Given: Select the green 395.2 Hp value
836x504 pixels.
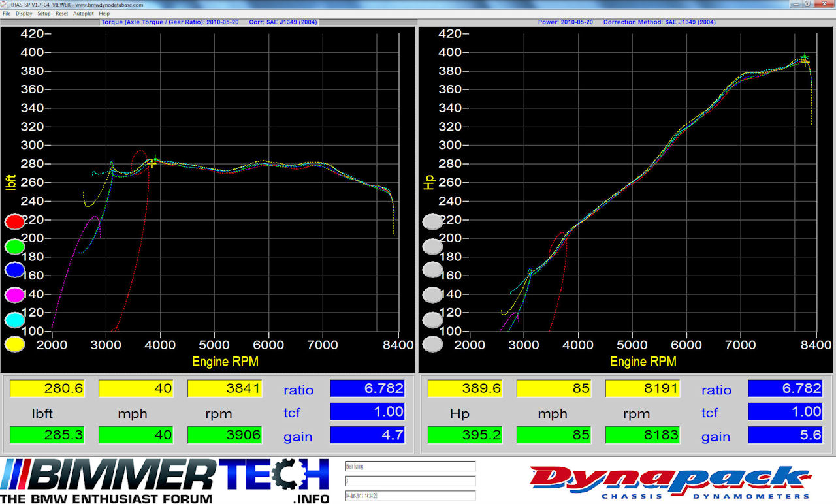Looking at the screenshot, I should tap(465, 435).
